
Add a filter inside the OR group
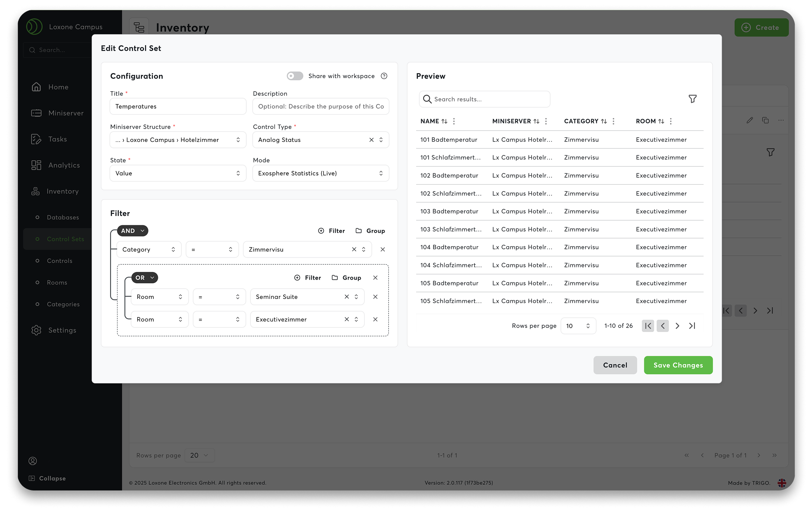click(x=308, y=277)
